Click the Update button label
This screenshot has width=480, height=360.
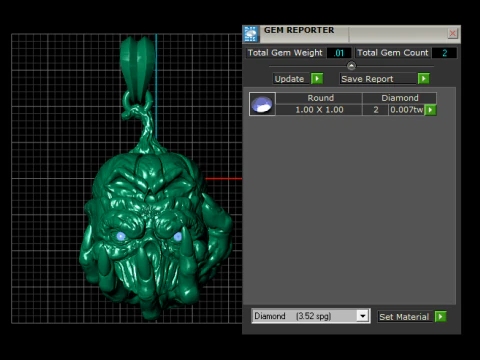coord(289,79)
